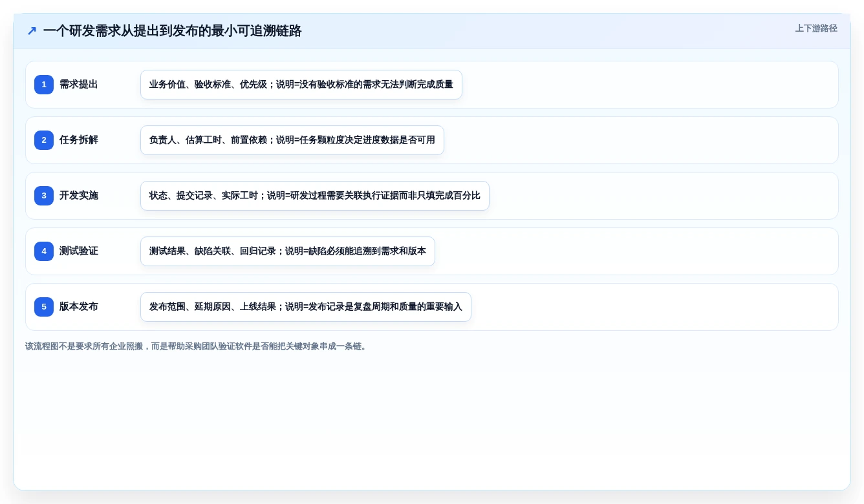This screenshot has height=504, width=864.
Task: Click the step 3 number badge
Action: (44, 196)
